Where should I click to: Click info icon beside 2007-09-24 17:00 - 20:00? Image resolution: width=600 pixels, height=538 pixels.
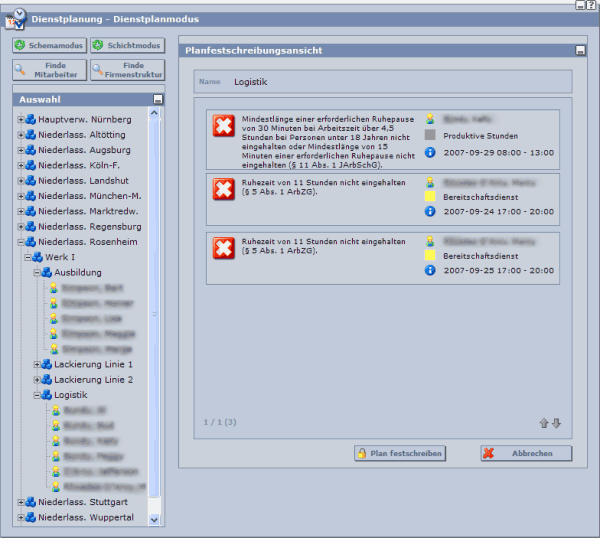(x=430, y=211)
